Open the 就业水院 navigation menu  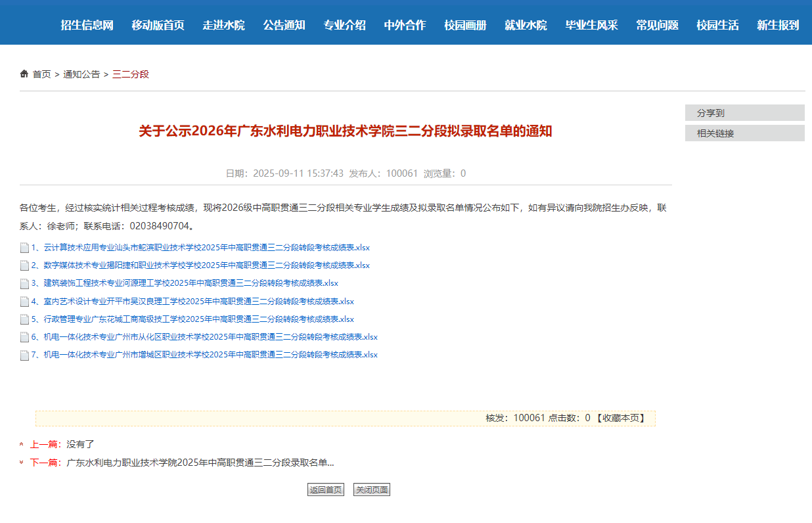pyautogui.click(x=525, y=24)
